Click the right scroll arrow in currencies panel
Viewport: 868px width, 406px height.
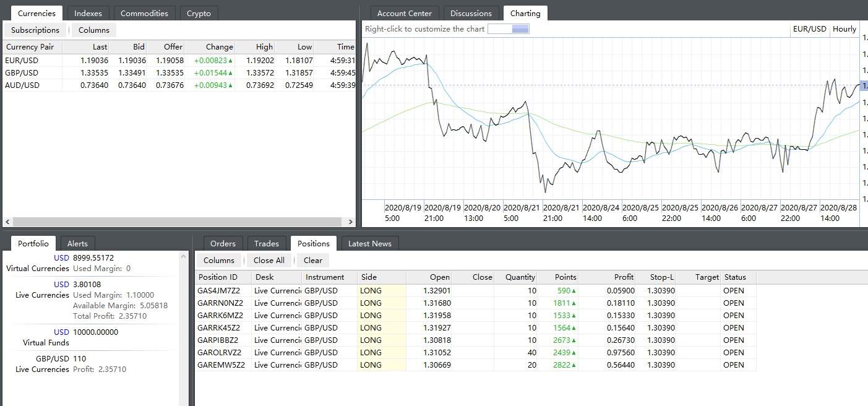coord(350,222)
